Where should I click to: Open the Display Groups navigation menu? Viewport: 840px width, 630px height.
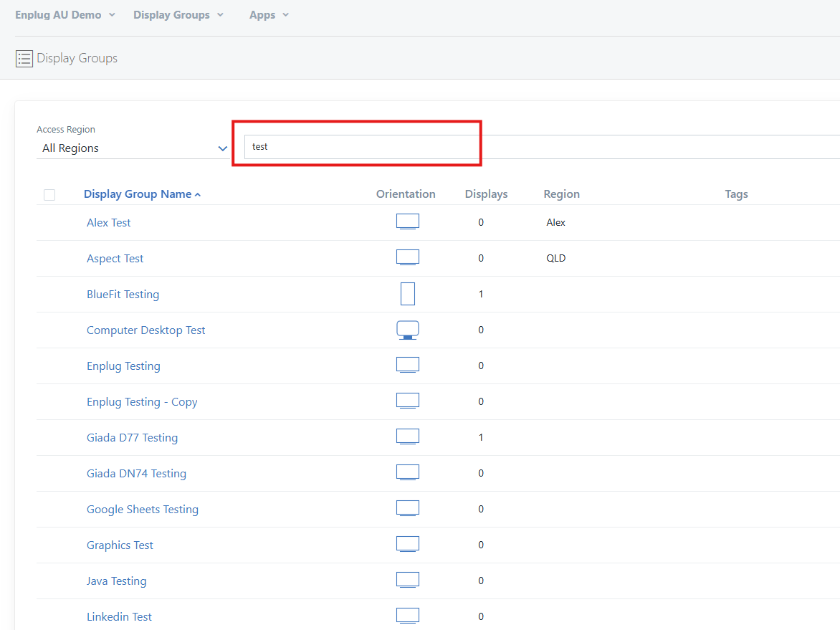[178, 15]
